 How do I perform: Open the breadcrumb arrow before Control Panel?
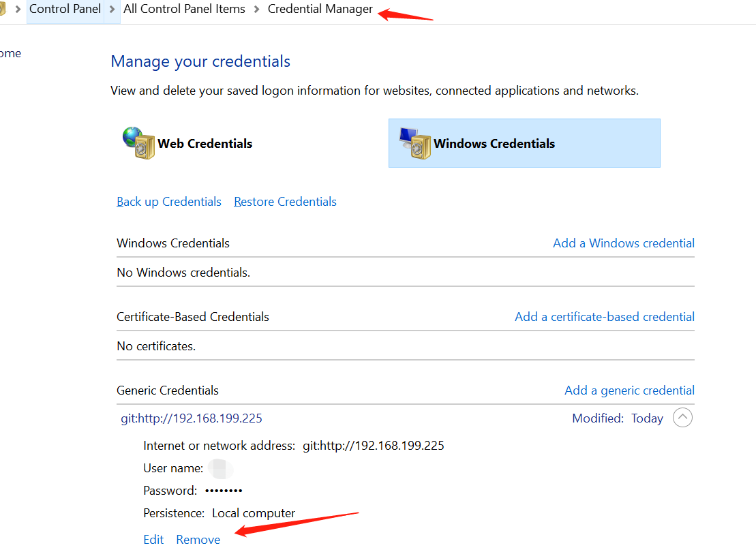coord(18,9)
